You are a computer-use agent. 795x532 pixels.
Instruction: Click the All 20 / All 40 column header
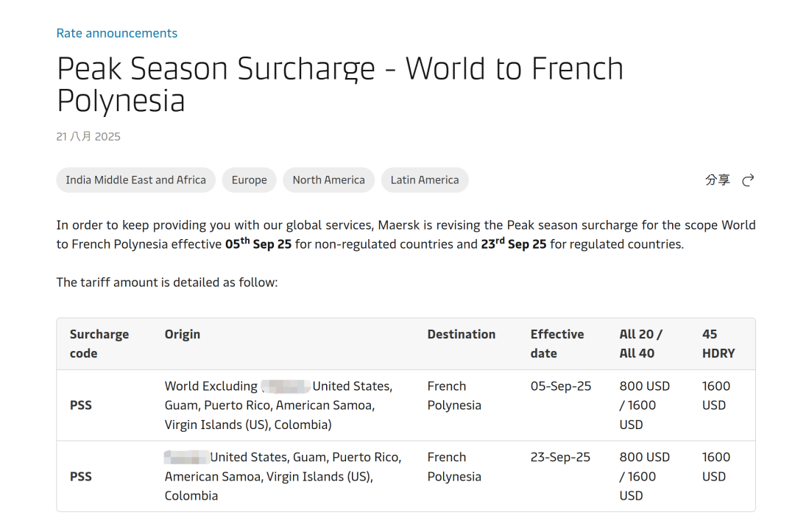(640, 344)
